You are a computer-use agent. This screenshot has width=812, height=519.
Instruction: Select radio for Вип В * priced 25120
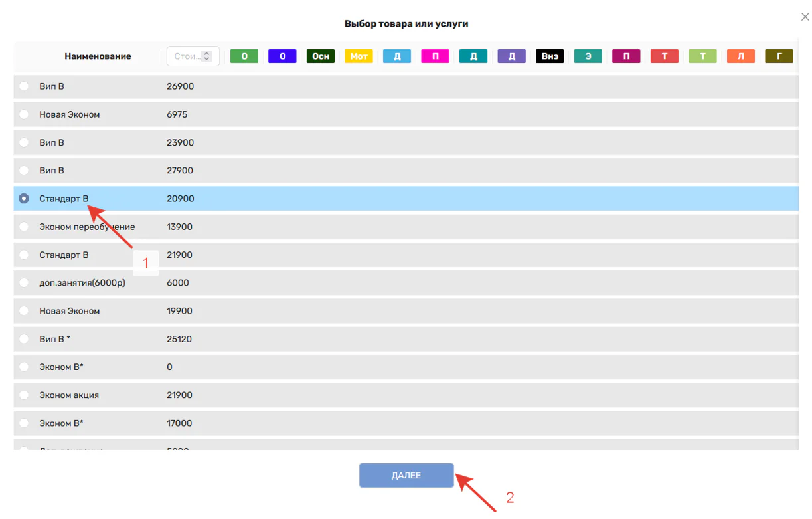click(x=24, y=339)
